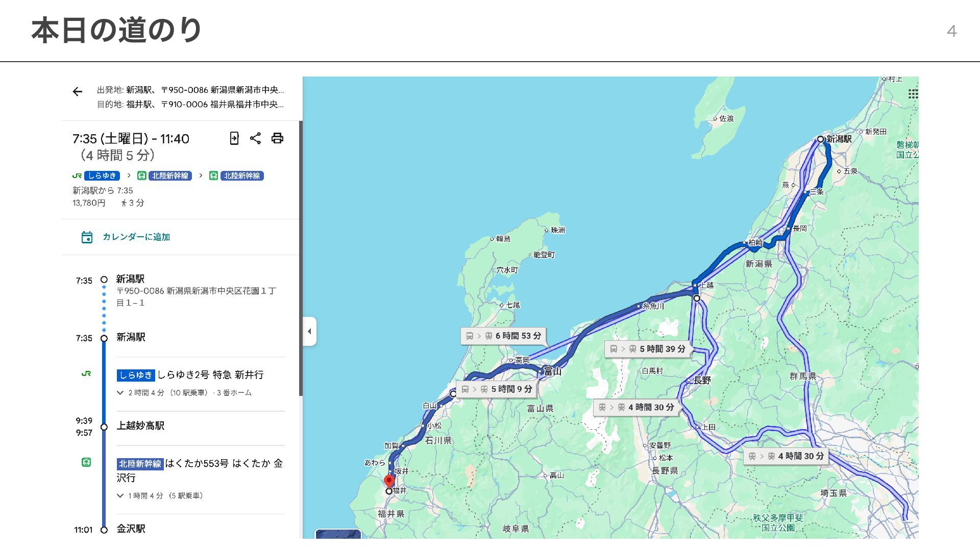The height and width of the screenshot is (551, 980).
Task: Expand しらゆき2号 stops (2時間4分)
Action: (x=120, y=393)
